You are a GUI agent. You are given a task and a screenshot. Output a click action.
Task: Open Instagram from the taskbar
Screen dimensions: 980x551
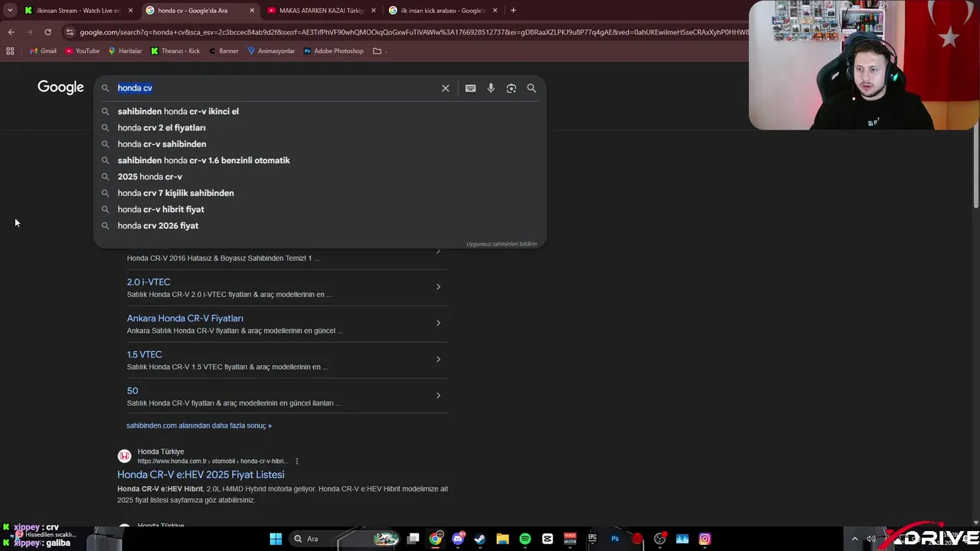click(x=704, y=539)
